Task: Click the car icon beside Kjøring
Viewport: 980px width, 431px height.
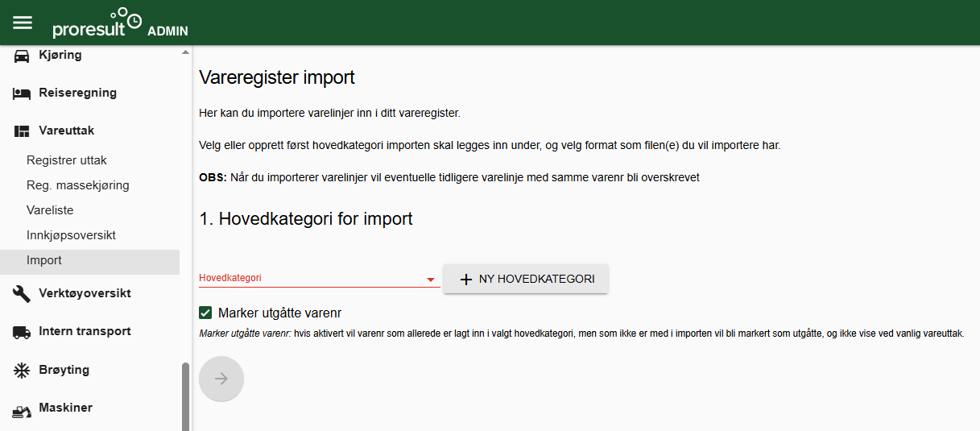Action: 22,56
